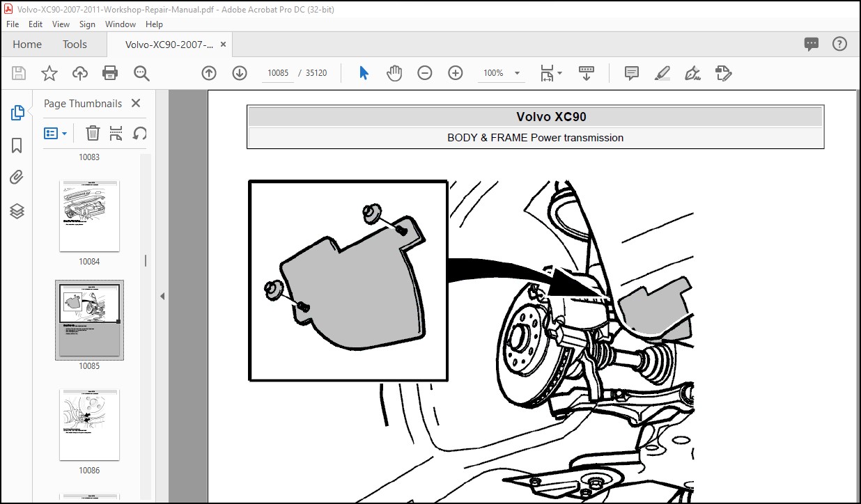Viewport: 861px width, 504px height.
Task: Select page 10085 thumbnail
Action: pos(89,320)
